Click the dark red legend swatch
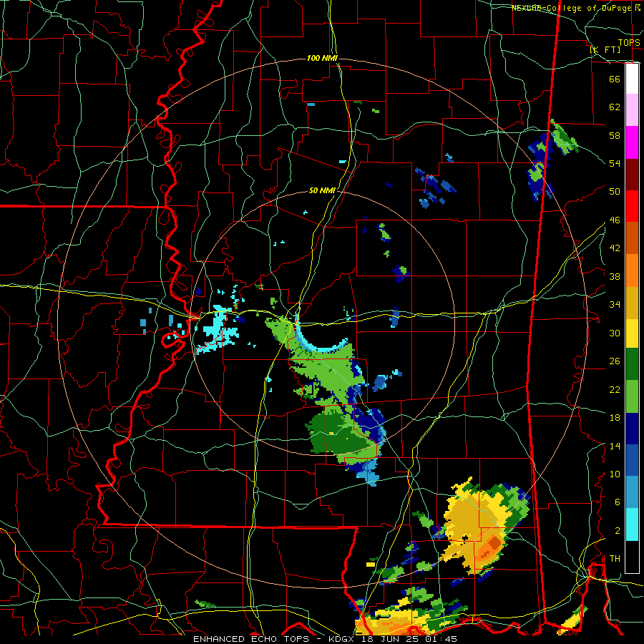Viewport: 644px width, 644px height. pyautogui.click(x=632, y=174)
